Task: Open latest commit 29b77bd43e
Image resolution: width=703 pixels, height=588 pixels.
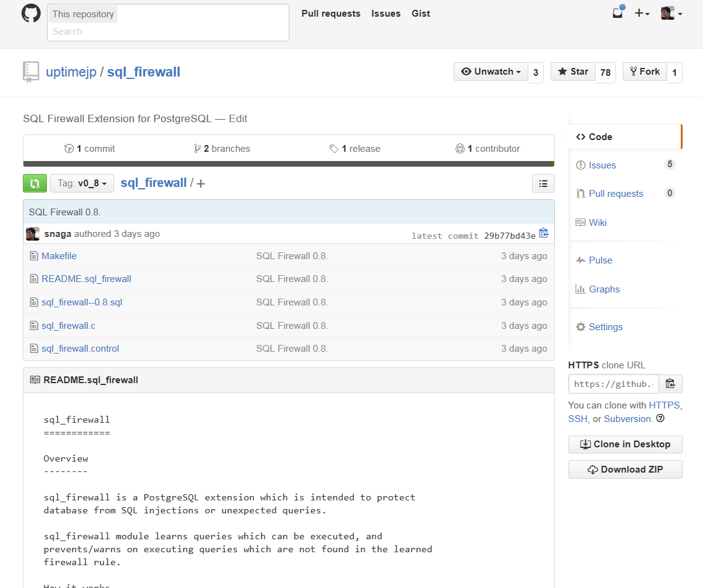Action: pyautogui.click(x=510, y=236)
